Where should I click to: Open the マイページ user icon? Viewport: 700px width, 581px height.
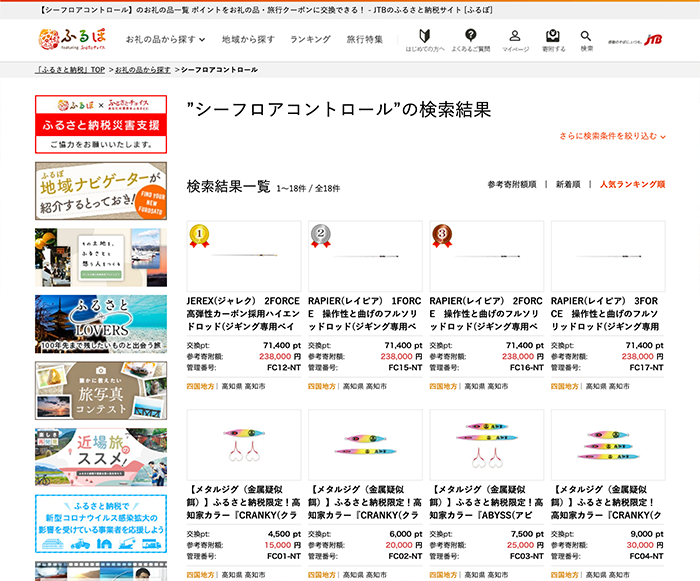tap(515, 40)
